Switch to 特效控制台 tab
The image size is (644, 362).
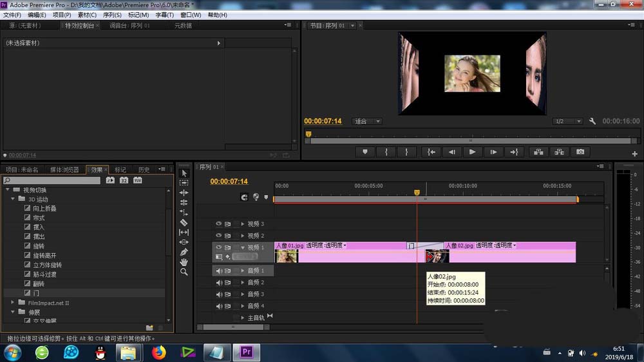[80, 26]
